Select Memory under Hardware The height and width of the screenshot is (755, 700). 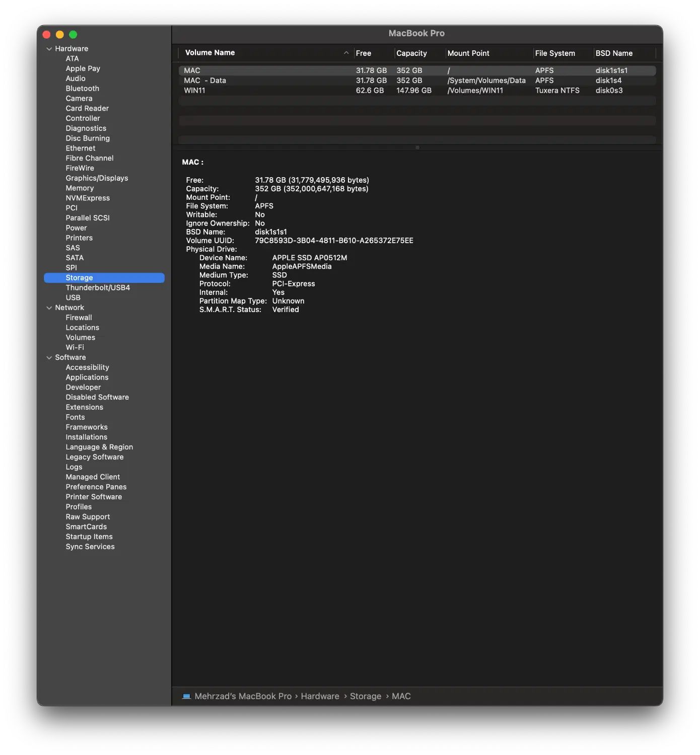80,188
